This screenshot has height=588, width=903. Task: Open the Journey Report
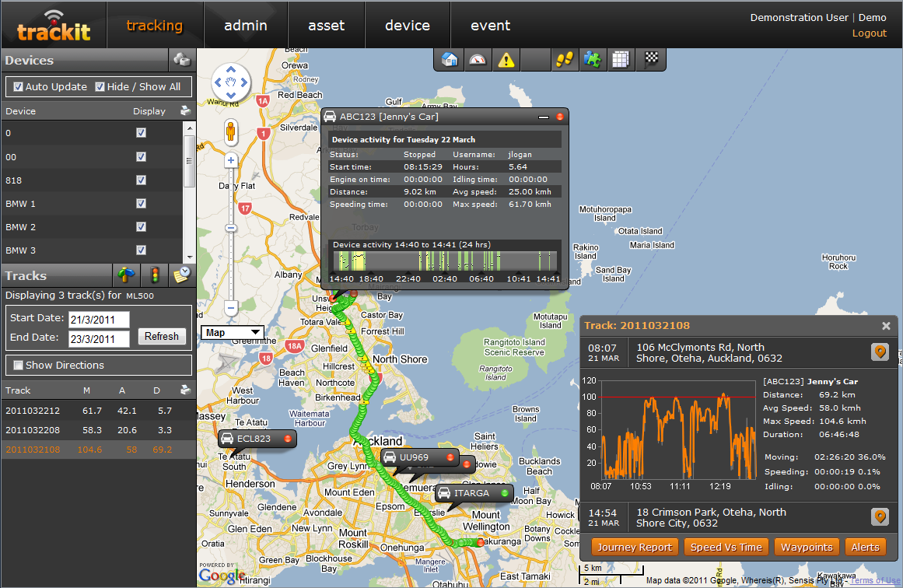pos(635,547)
